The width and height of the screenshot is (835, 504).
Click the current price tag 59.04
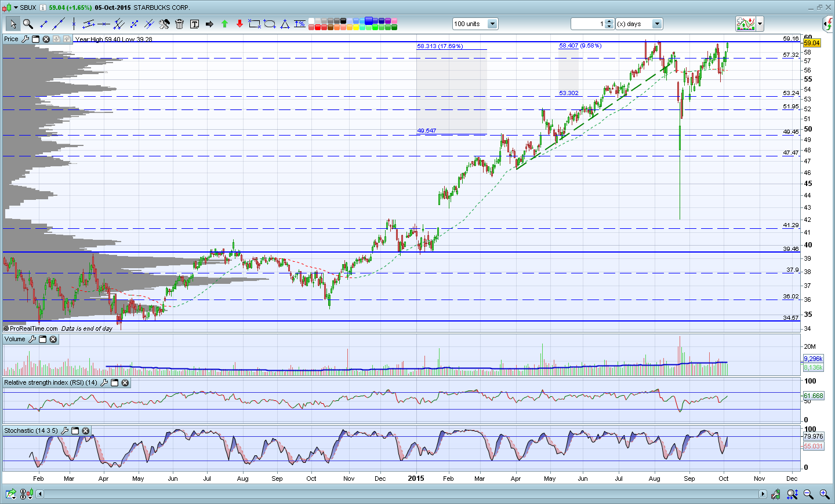[812, 43]
